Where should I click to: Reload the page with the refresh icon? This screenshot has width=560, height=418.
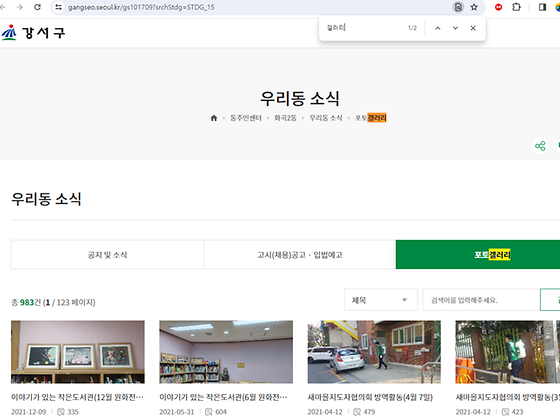click(38, 7)
